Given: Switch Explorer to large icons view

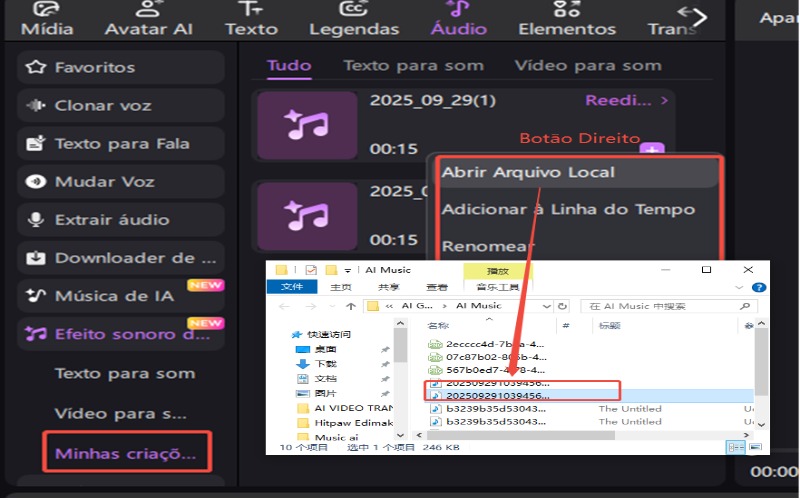Looking at the screenshot, I should (x=756, y=447).
